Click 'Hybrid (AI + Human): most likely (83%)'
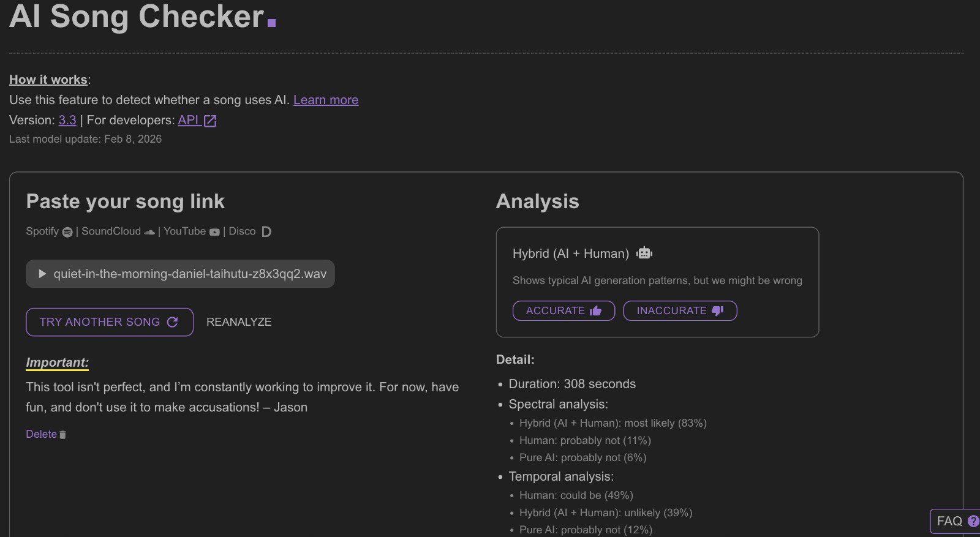Image resolution: width=980 pixels, height=537 pixels. 613,423
